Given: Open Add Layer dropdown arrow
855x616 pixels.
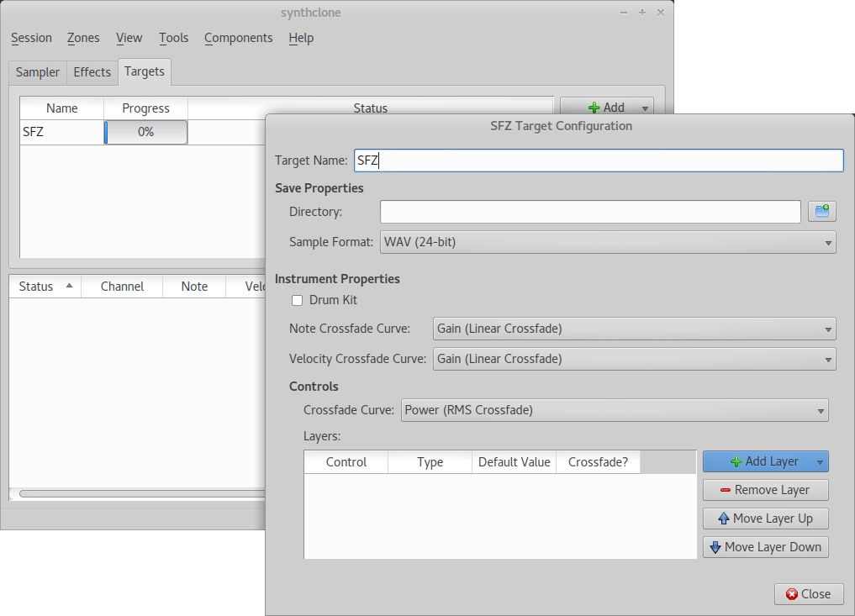Looking at the screenshot, I should tap(820, 461).
